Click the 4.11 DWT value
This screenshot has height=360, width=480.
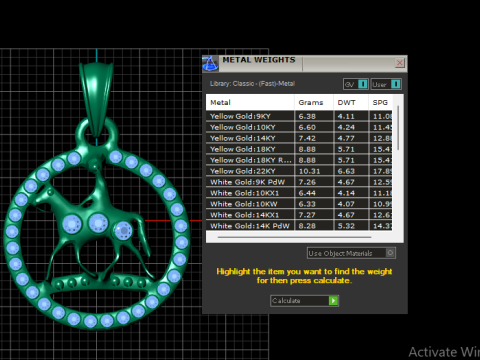click(x=346, y=116)
